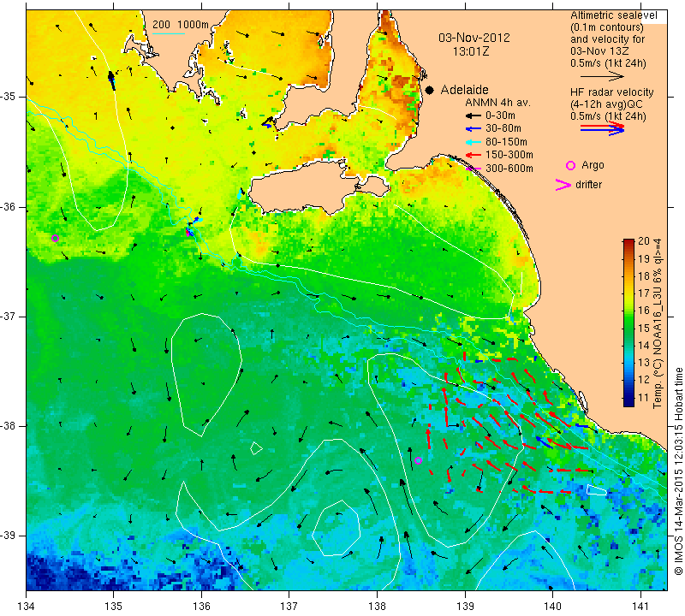Click the small closed contour near 136.6E 38.2S

pyautogui.click(x=256, y=448)
